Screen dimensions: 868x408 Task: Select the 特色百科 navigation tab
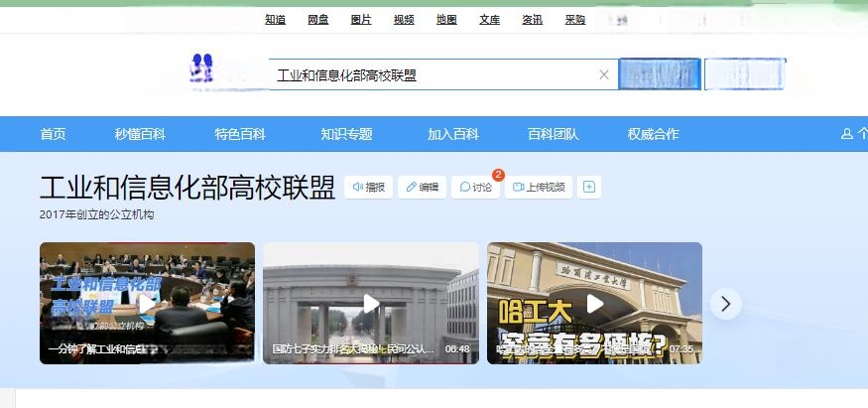click(x=240, y=134)
